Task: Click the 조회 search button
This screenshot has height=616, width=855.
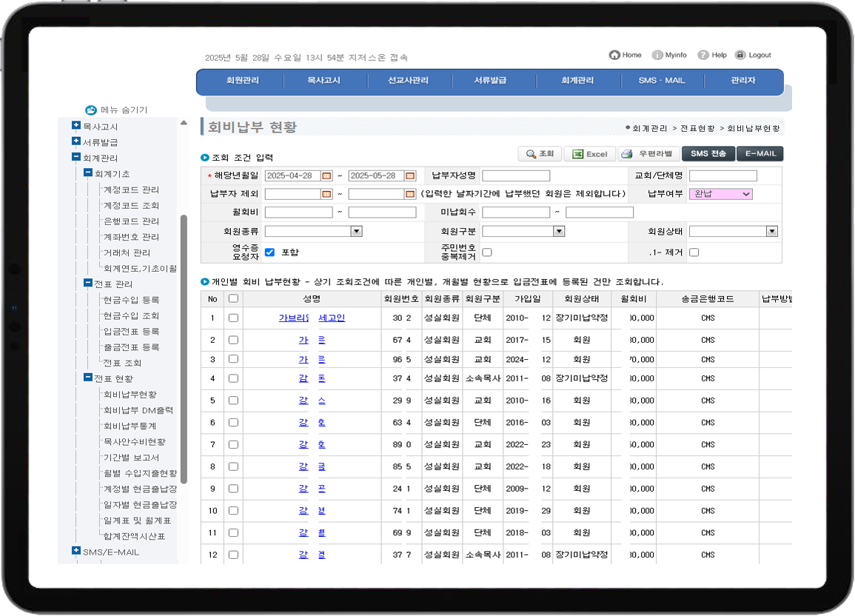Action: click(x=540, y=154)
